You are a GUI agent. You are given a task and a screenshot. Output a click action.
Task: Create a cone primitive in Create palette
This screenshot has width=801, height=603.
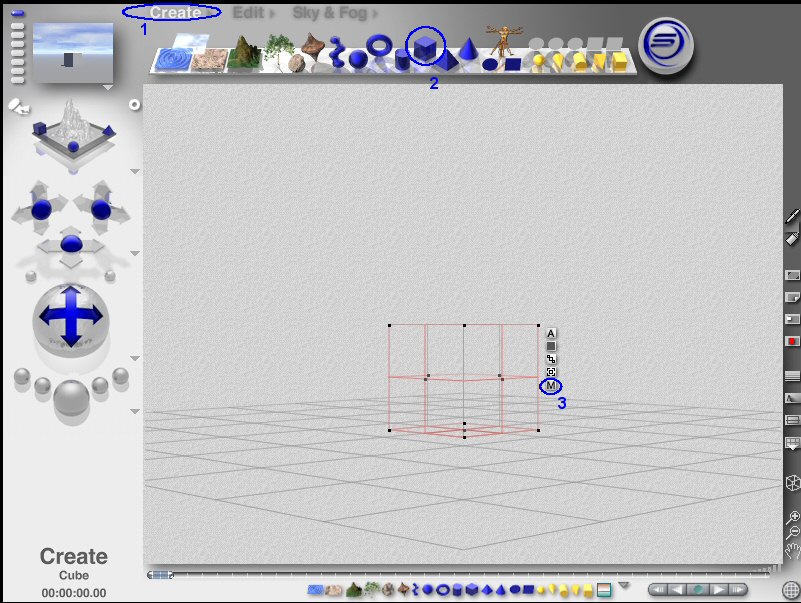click(x=467, y=49)
